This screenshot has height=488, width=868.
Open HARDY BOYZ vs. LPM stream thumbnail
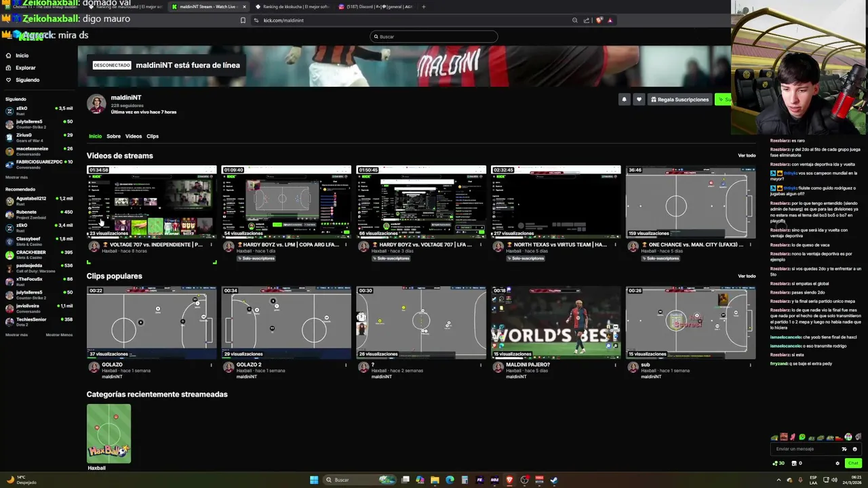tap(286, 201)
